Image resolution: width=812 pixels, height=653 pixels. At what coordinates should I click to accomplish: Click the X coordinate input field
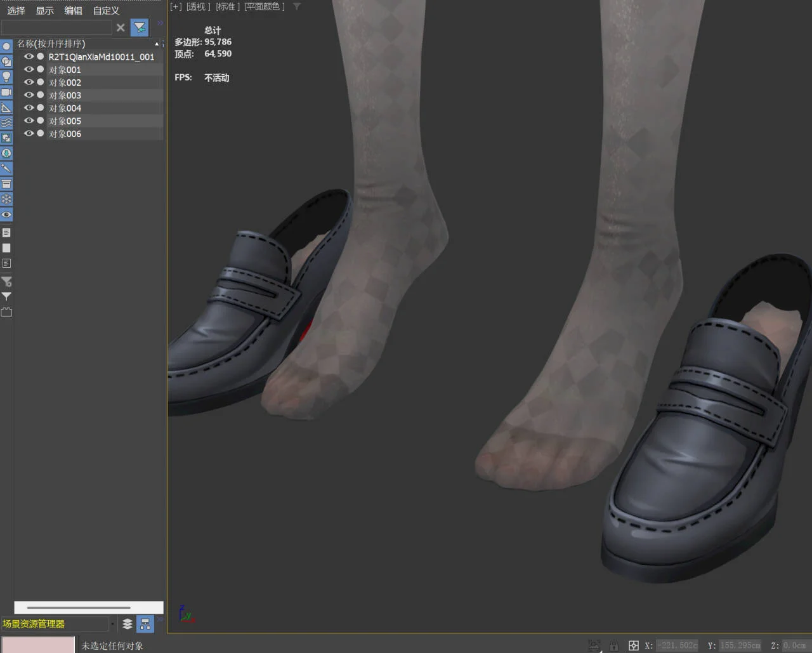pyautogui.click(x=676, y=645)
